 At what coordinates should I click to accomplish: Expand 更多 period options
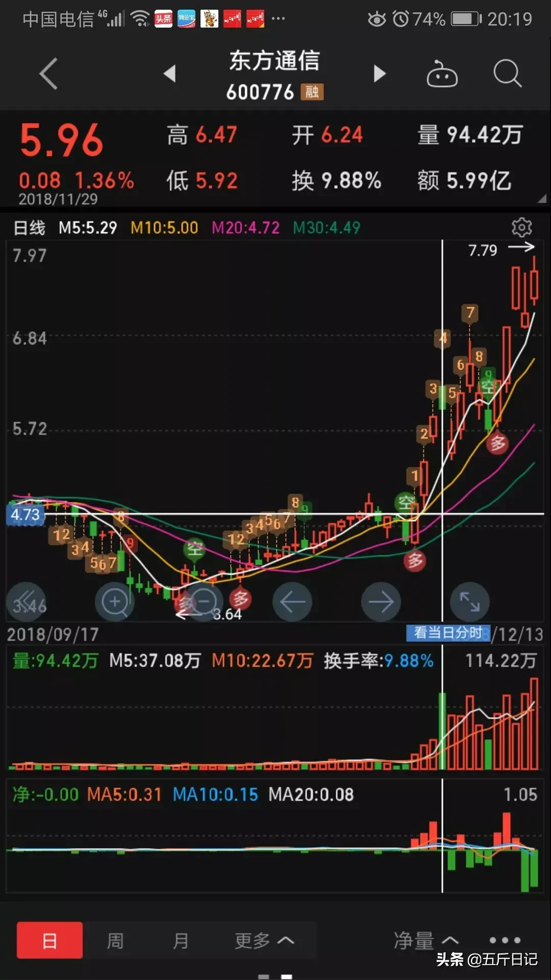click(264, 940)
